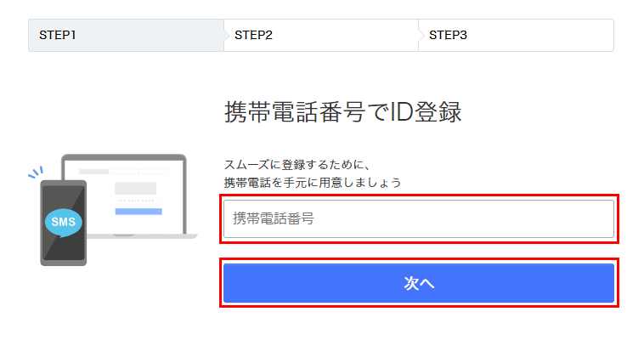Image resolution: width=644 pixels, height=340 pixels.
Task: Select the STEP2 progress tab
Action: [x=321, y=36]
